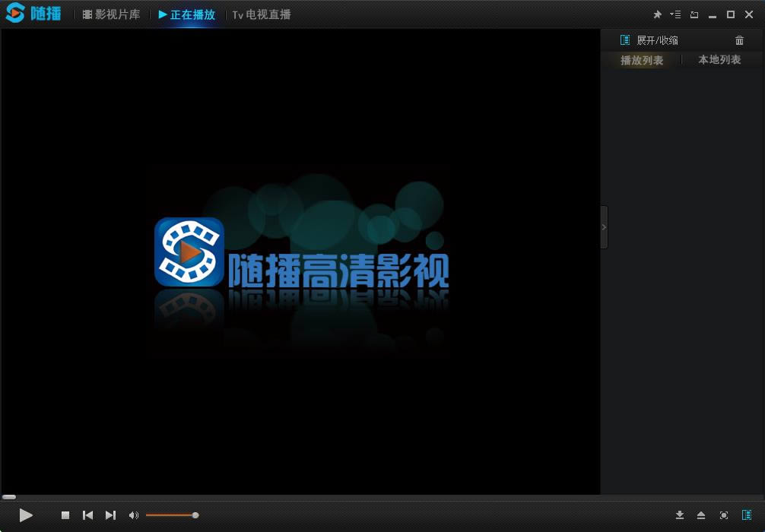Switch to the 正在播放 tab
The image size is (765, 532).
point(187,14)
